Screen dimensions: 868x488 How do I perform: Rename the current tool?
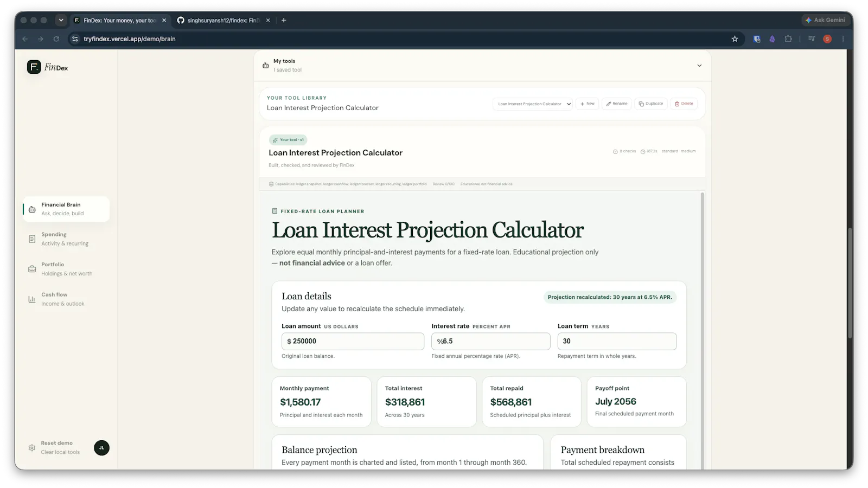point(617,104)
